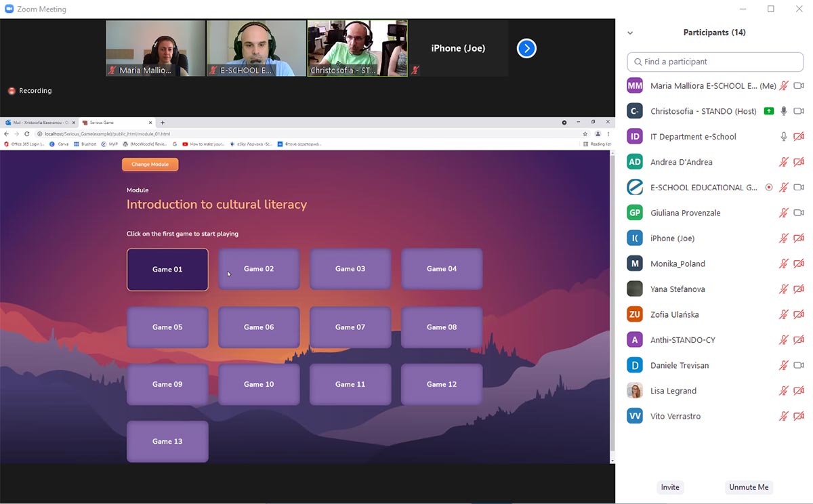Viewport: 813px width, 504px height.
Task: Click the next video thumbnails arrow
Action: coord(526,48)
